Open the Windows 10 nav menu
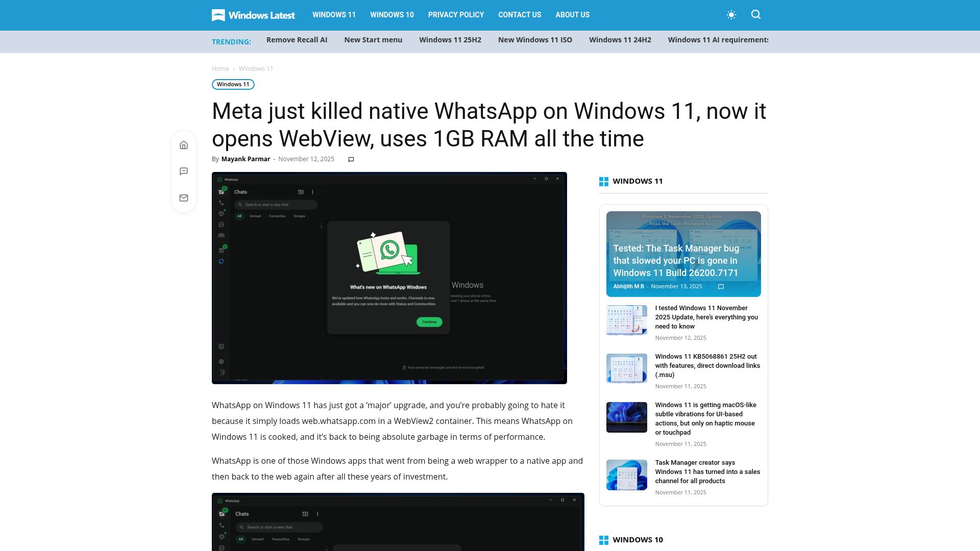This screenshot has width=980, height=551. [392, 15]
